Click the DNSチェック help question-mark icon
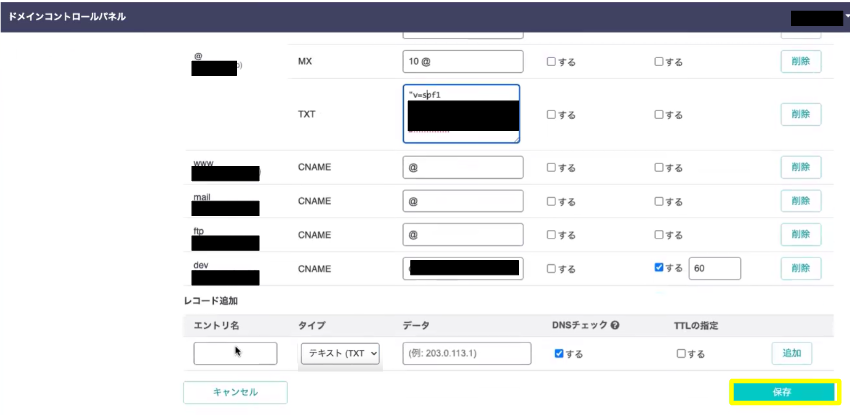 614,325
